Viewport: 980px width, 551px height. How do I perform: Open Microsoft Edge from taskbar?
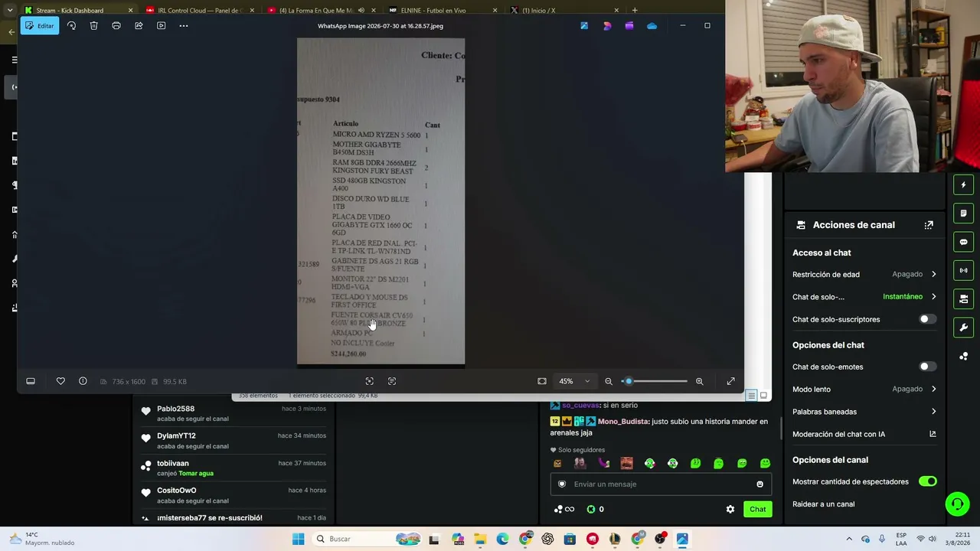pyautogui.click(x=502, y=539)
